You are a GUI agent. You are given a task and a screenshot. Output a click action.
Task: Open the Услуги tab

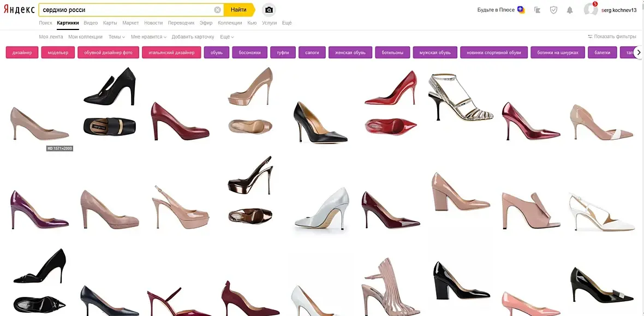[270, 23]
